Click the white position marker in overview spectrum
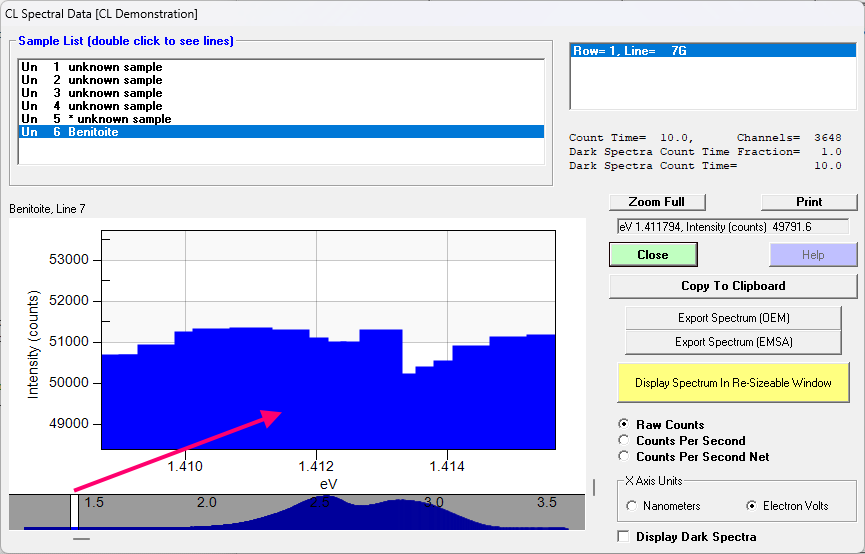Screen dimensions: 865x554 click(73, 510)
